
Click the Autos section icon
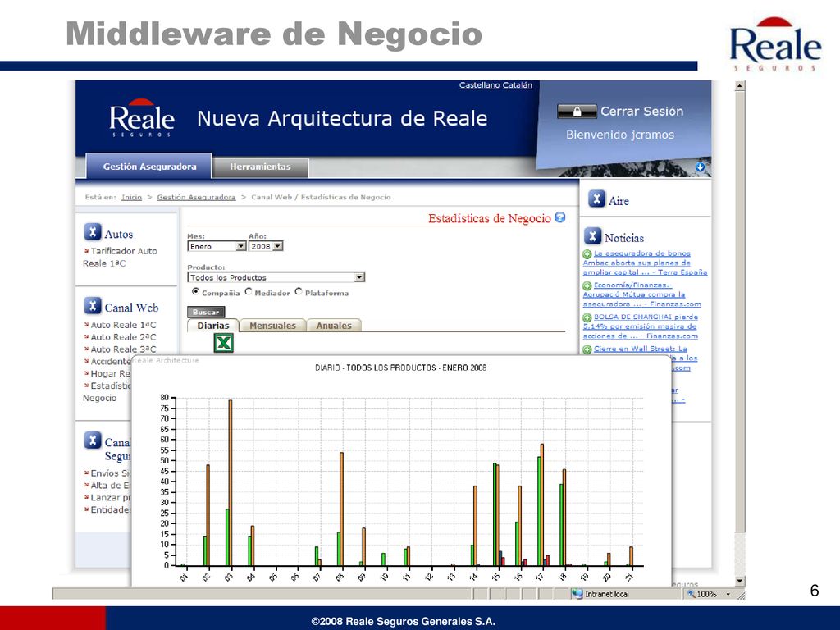tap(93, 232)
